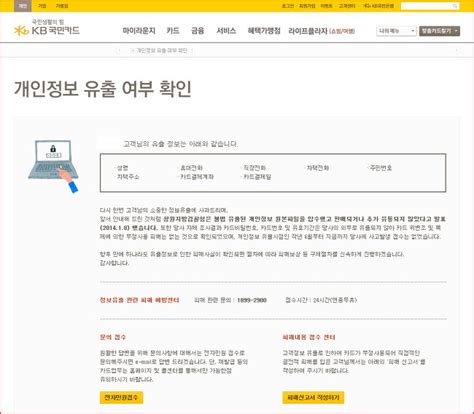This screenshot has height=414, width=474.
Task: Click the 자택전화 leaked item text
Action: pyautogui.click(x=318, y=168)
